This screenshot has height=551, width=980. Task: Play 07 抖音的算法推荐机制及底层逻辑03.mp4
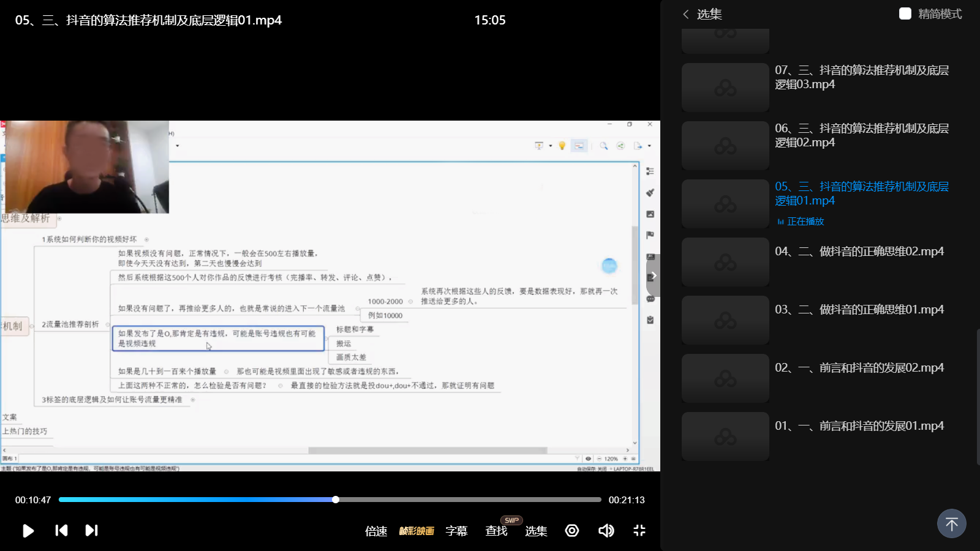click(x=861, y=77)
